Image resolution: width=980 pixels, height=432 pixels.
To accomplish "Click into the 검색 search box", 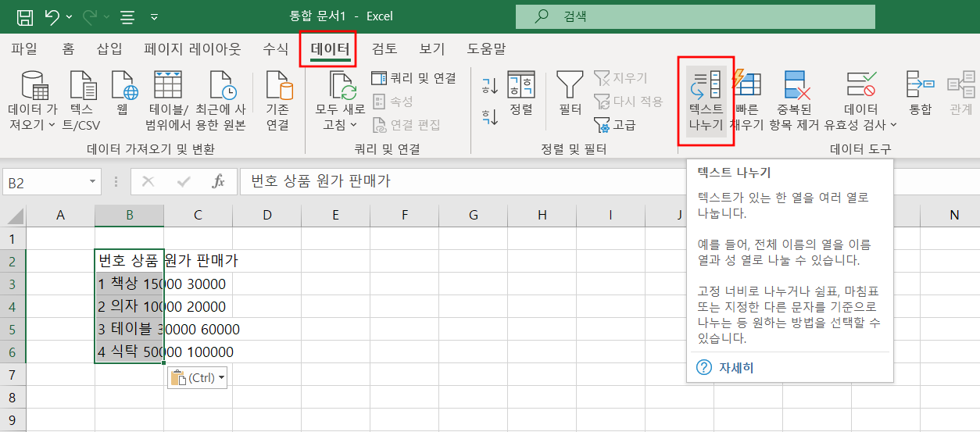I will point(695,16).
